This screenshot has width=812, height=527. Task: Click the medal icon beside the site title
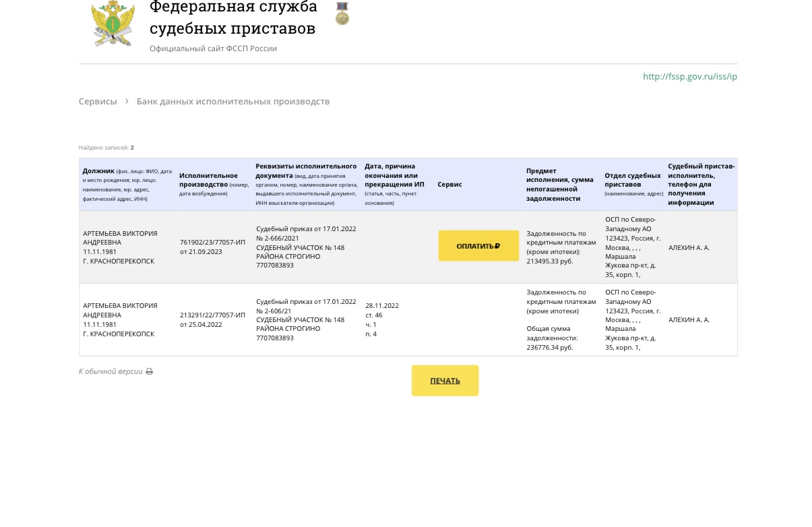tap(342, 13)
